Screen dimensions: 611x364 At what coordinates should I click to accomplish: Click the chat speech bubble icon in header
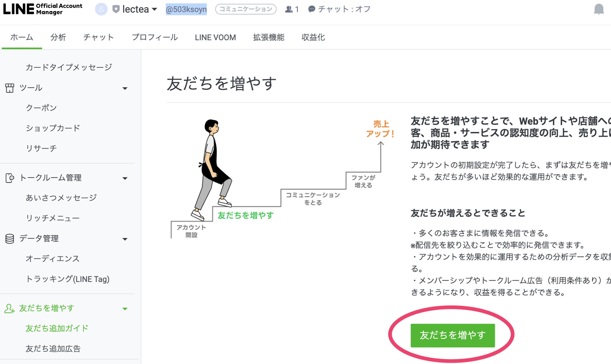coord(311,9)
